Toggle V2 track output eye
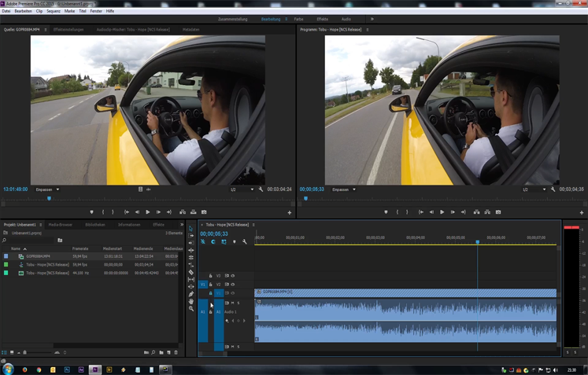This screenshot has height=375, width=588. point(233,285)
